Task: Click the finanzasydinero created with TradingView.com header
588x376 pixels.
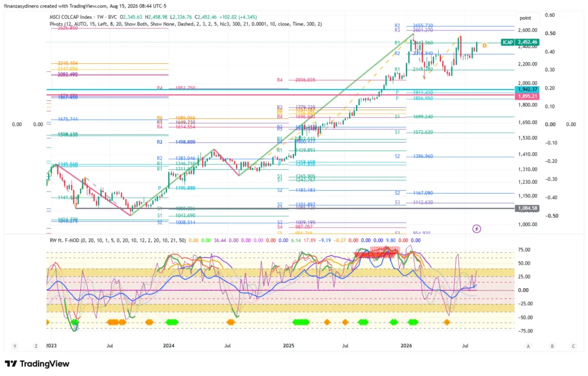Action: 85,6
